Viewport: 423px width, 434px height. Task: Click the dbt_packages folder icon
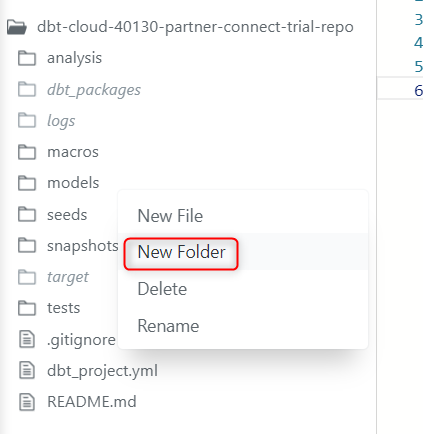[27, 89]
